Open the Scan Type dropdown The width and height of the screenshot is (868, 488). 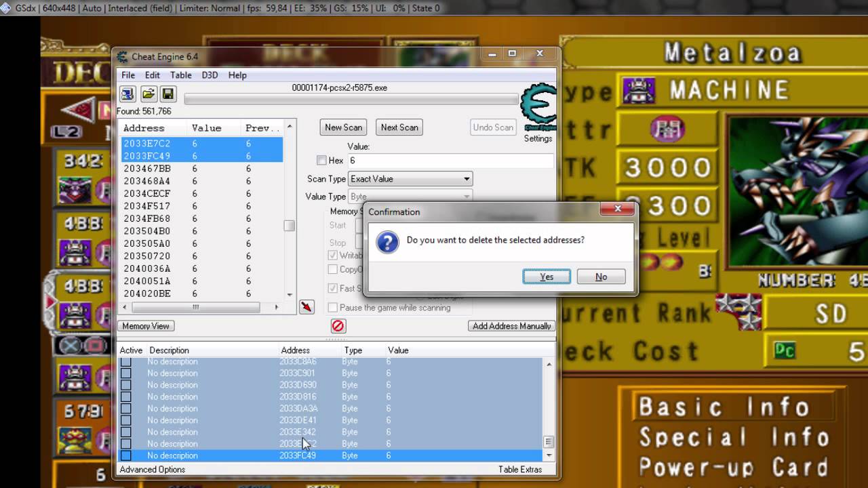pos(410,179)
